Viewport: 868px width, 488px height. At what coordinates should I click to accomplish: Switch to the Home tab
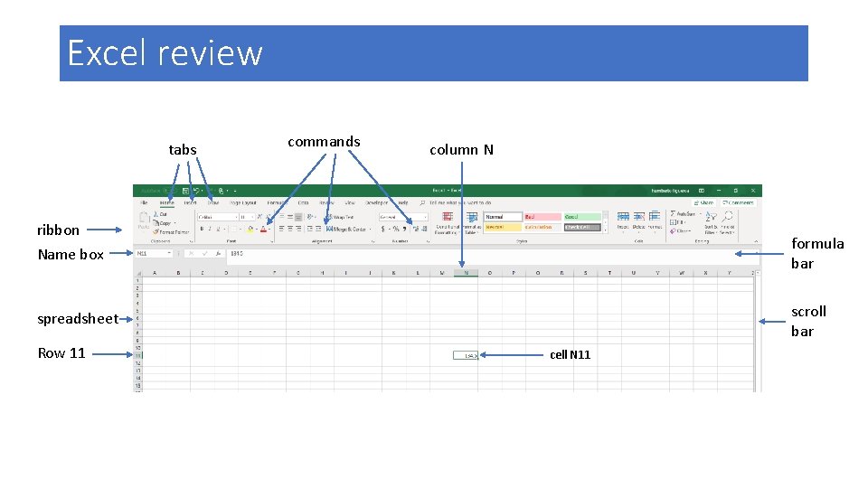166,202
